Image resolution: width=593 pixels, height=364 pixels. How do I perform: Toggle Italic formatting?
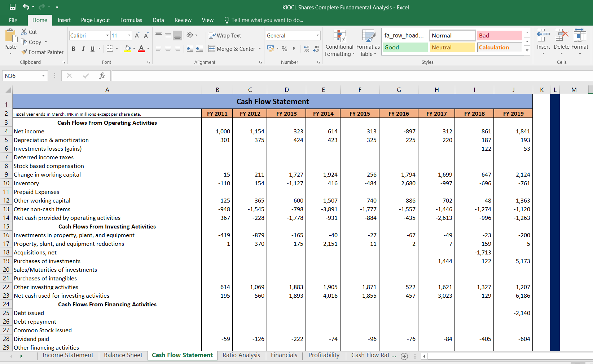click(83, 49)
